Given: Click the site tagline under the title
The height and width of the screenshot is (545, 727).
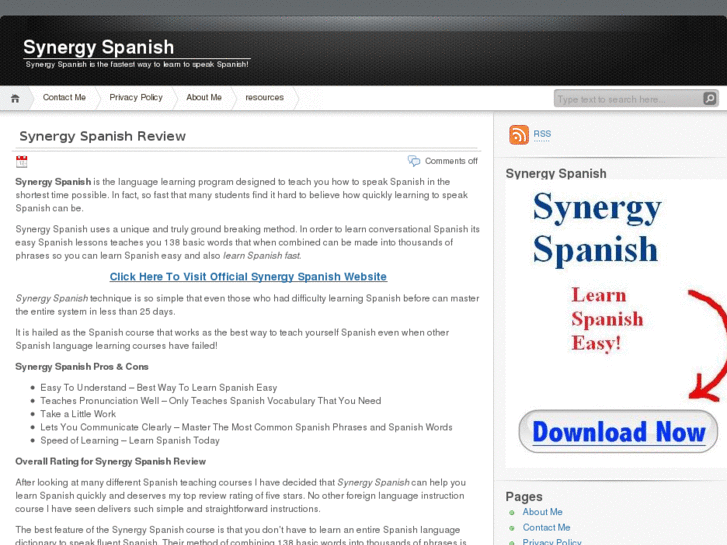Looking at the screenshot, I should 137,64.
